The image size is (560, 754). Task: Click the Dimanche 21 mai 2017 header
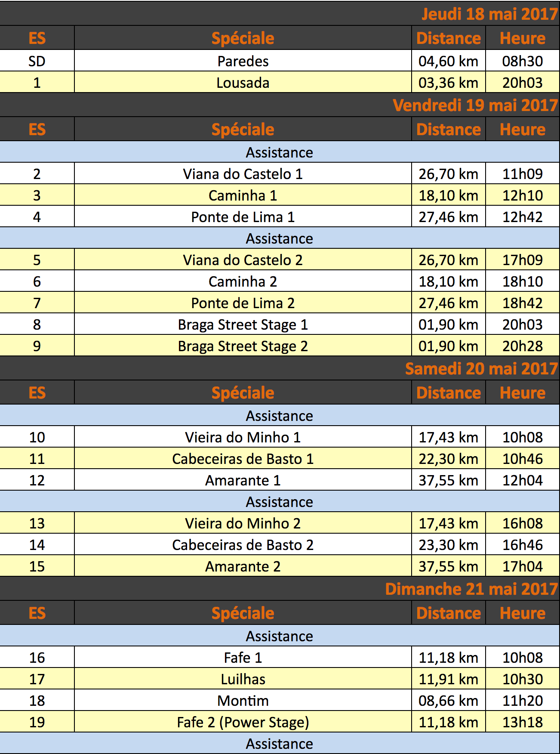(471, 589)
